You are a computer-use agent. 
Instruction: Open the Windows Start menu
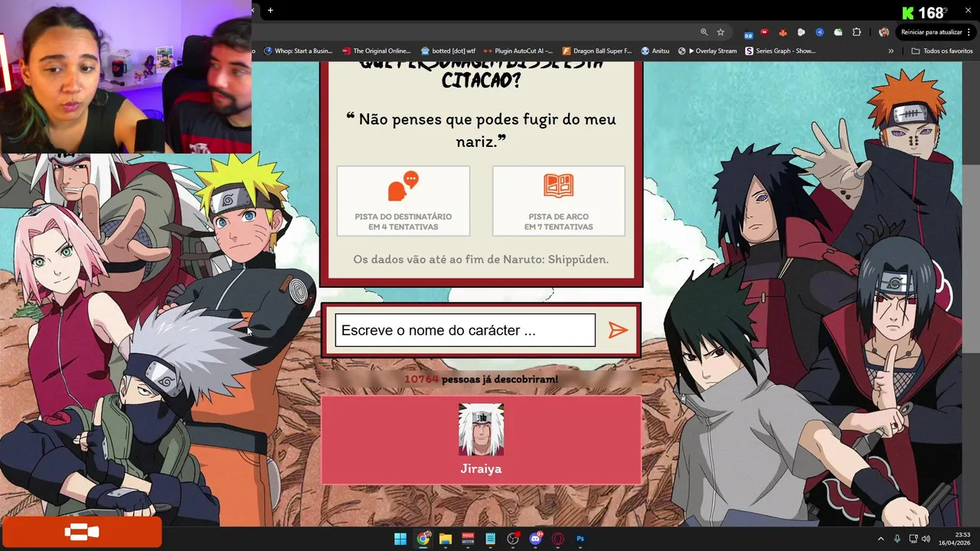click(400, 539)
